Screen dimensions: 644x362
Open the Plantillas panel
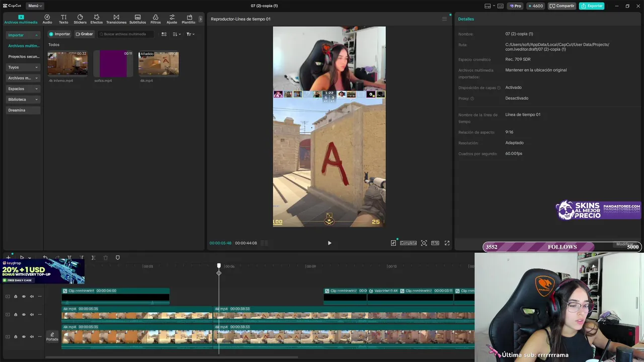coord(189,19)
